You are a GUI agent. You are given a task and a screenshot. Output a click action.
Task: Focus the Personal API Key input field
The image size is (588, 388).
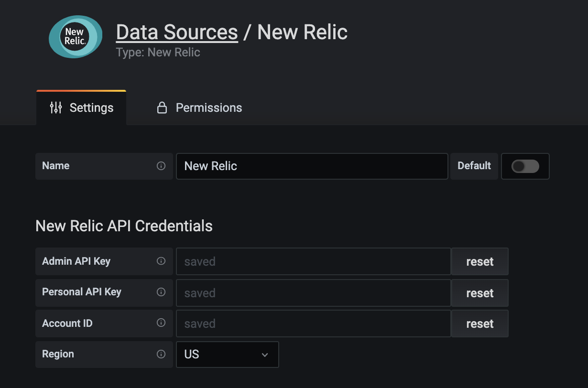tap(313, 293)
